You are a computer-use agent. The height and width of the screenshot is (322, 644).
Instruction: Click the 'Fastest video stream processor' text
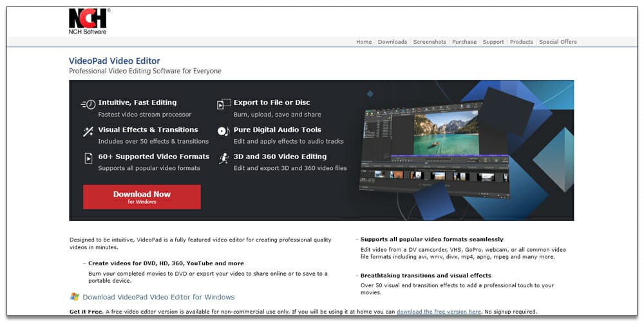[x=144, y=115]
